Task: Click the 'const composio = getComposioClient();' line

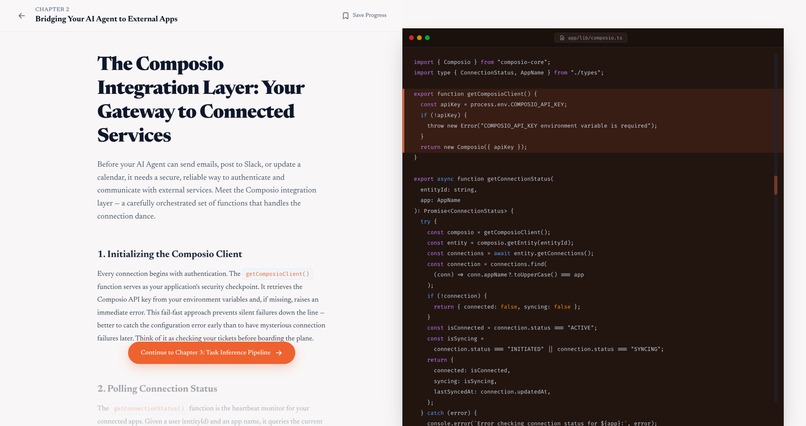Action: click(x=488, y=232)
